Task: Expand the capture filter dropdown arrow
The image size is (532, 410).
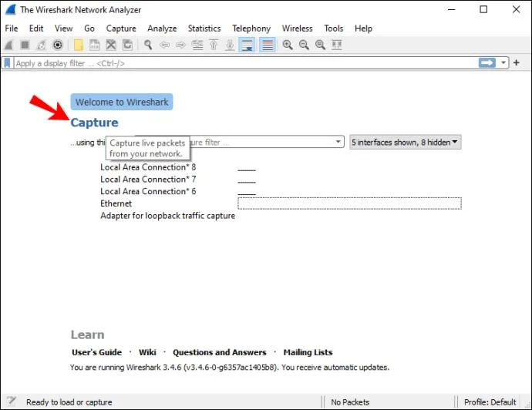Action: (338, 142)
